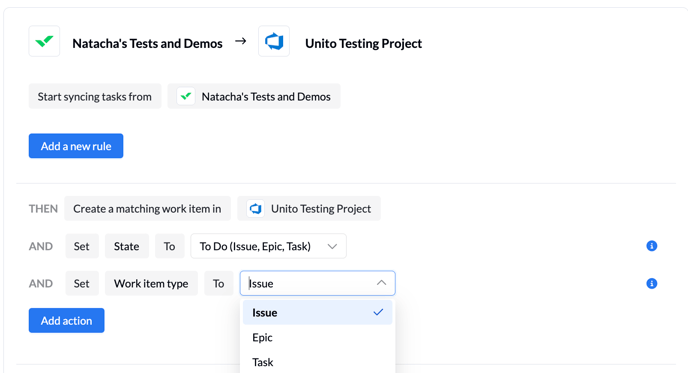Click the State field chip
The height and width of the screenshot is (373, 688).
pyautogui.click(x=127, y=246)
